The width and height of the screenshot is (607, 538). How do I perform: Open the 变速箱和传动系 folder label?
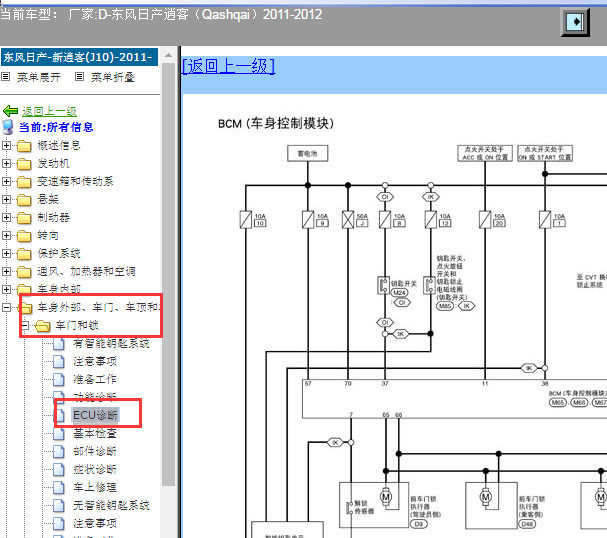click(x=75, y=182)
